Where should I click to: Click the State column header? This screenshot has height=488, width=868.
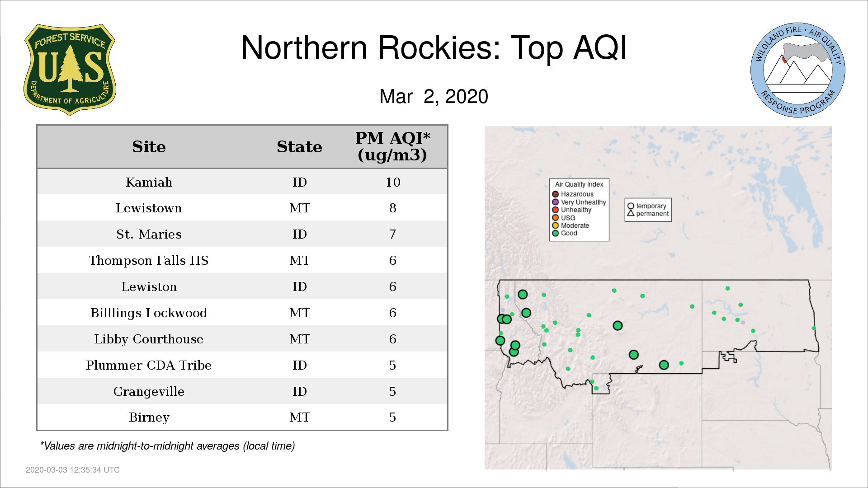point(299,147)
